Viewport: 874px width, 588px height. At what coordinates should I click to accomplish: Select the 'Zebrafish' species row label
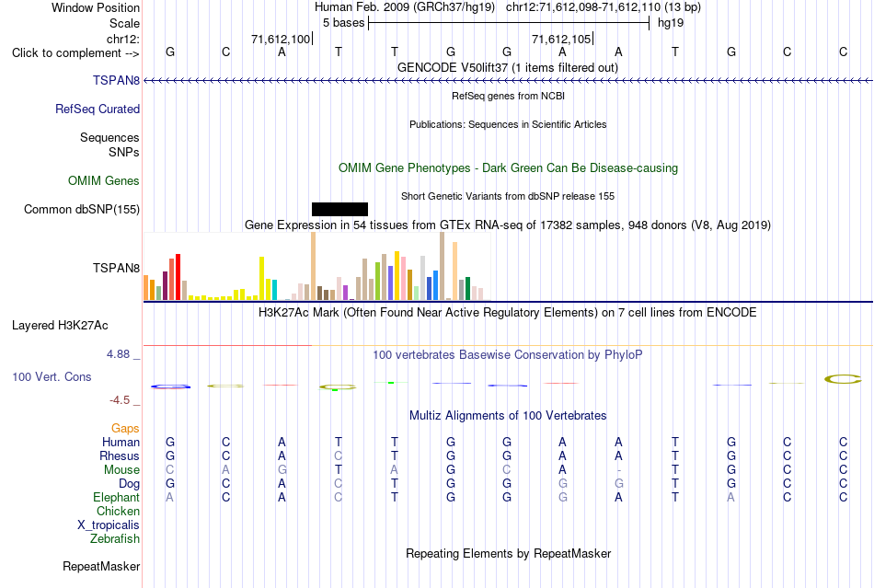[115, 539]
